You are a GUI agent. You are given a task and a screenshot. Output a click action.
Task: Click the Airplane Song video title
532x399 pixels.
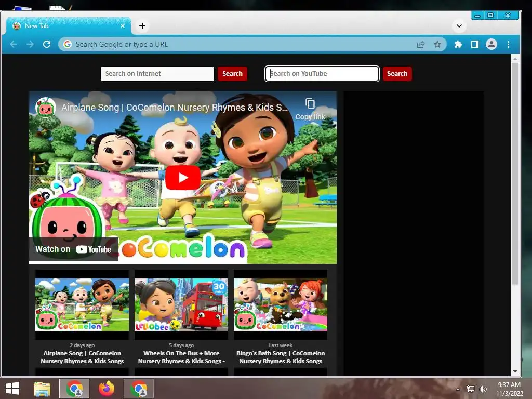coord(175,108)
